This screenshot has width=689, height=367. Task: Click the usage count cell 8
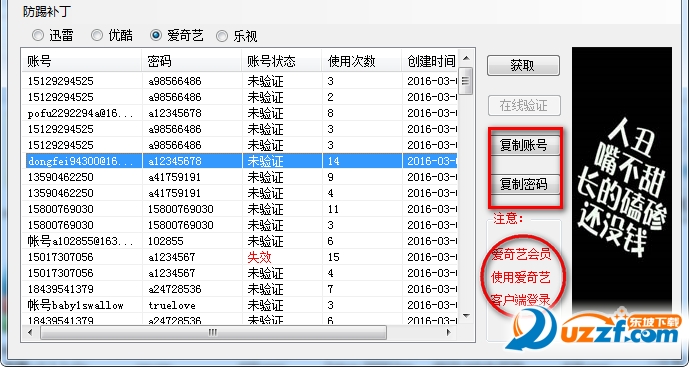point(330,113)
